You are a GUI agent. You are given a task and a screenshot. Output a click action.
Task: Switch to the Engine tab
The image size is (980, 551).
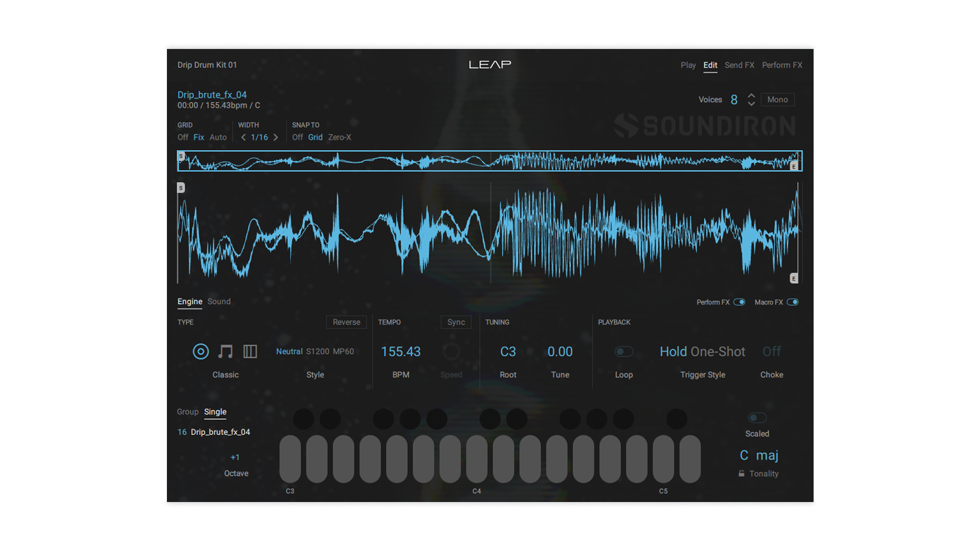(190, 302)
